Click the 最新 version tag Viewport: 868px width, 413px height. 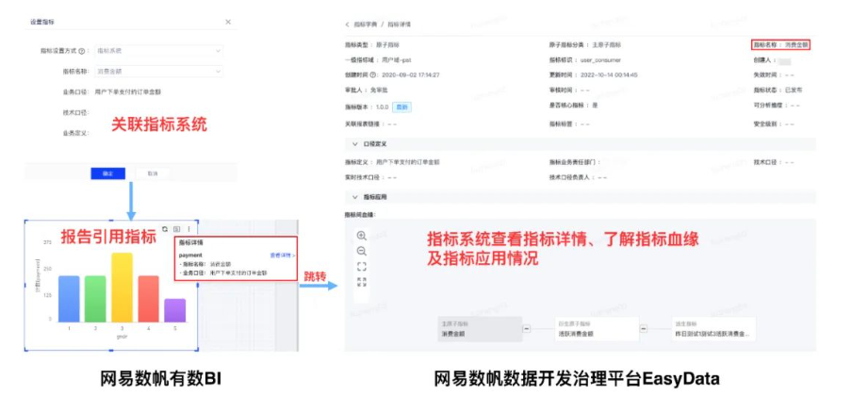click(x=401, y=107)
